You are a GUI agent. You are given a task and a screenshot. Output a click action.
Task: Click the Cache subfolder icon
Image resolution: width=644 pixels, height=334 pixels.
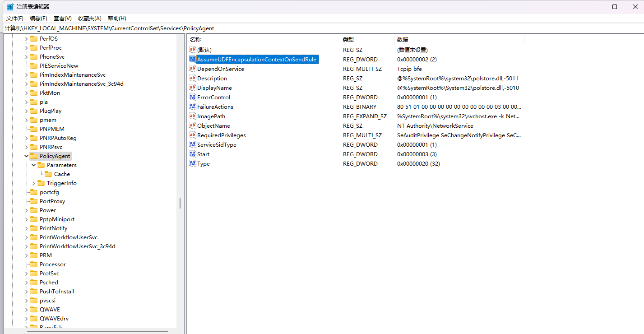pos(48,174)
